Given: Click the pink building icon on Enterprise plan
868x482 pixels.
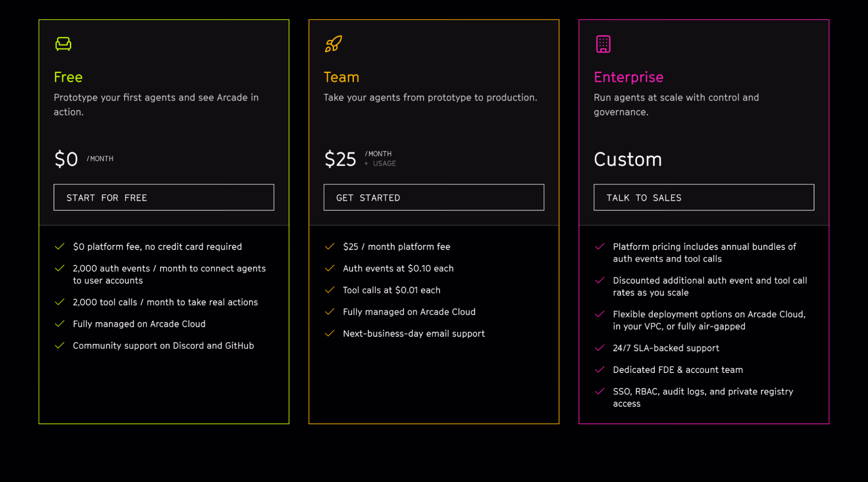Looking at the screenshot, I should tap(603, 44).
